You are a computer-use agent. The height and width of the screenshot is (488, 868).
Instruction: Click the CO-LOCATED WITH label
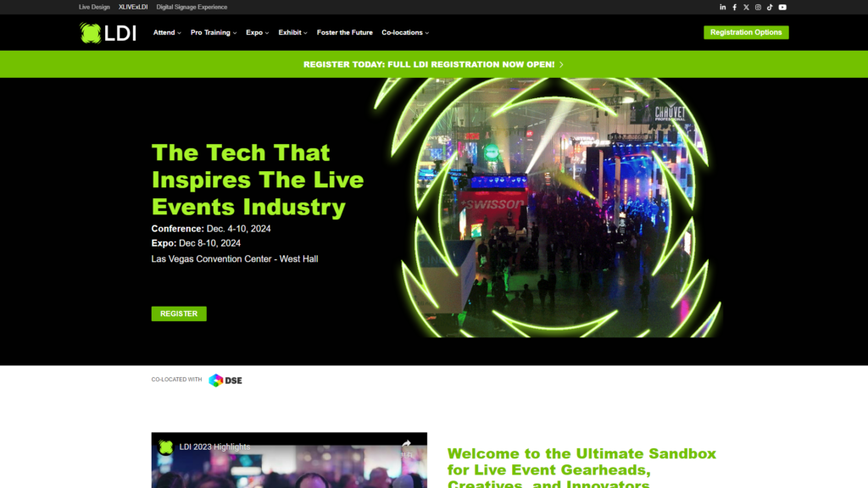pos(176,380)
